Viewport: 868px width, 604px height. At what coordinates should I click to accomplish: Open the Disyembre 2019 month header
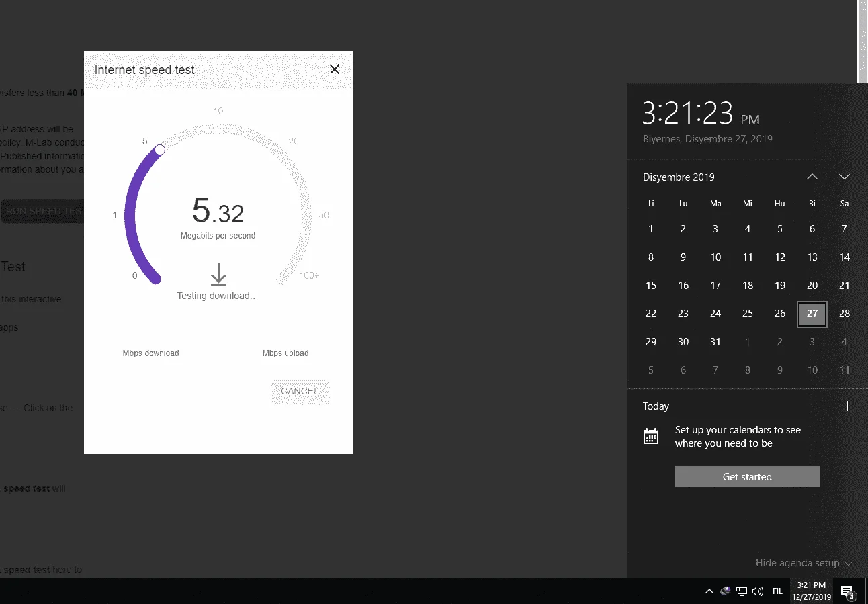pos(679,177)
